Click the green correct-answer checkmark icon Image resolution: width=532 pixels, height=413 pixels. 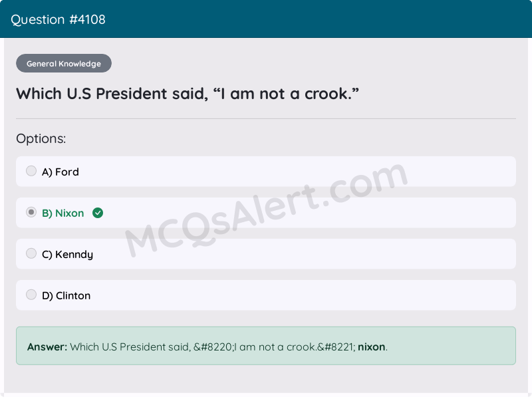(98, 213)
